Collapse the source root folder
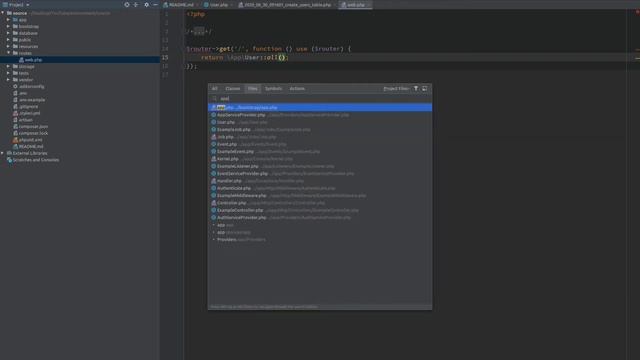 pyautogui.click(x=3, y=13)
